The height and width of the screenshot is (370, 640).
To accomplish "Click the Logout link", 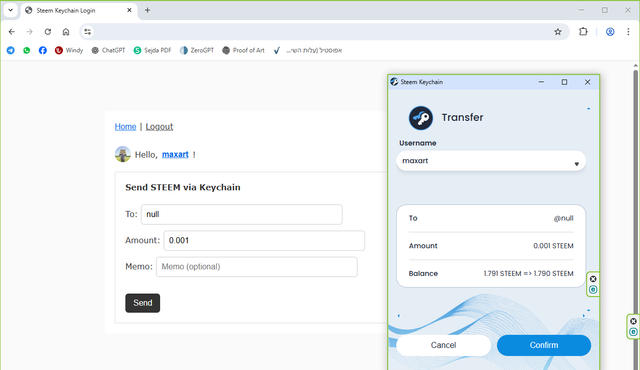I will point(159,127).
